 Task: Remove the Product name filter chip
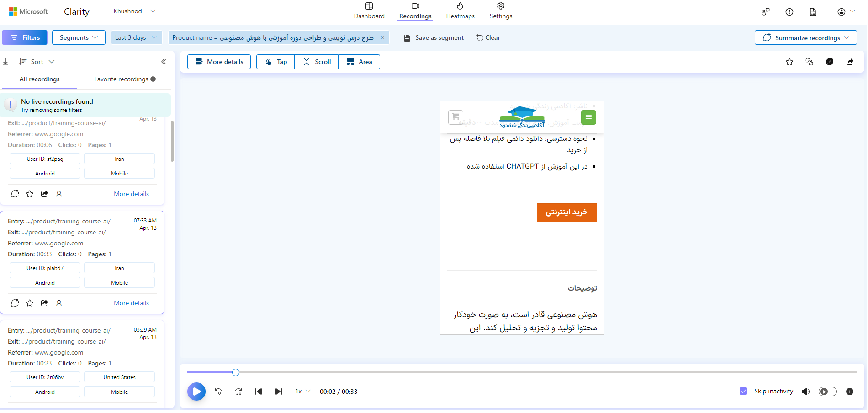click(383, 37)
